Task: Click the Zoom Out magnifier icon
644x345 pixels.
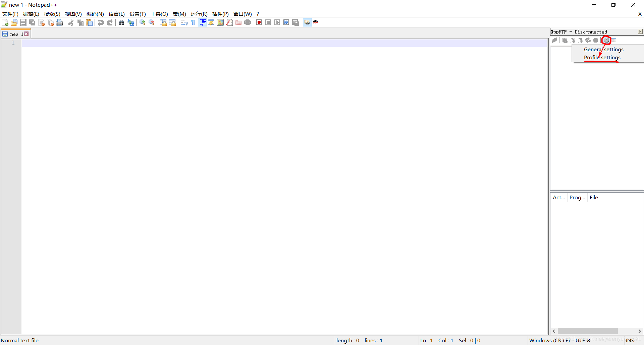Action: (152, 22)
